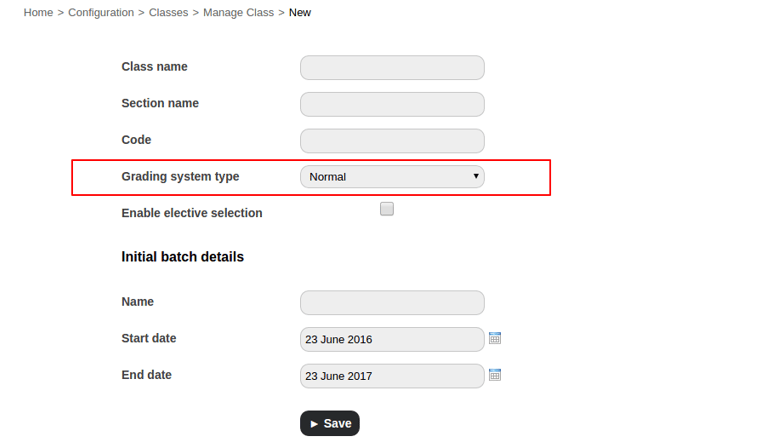Open Configuration breadcrumb link

(x=101, y=12)
